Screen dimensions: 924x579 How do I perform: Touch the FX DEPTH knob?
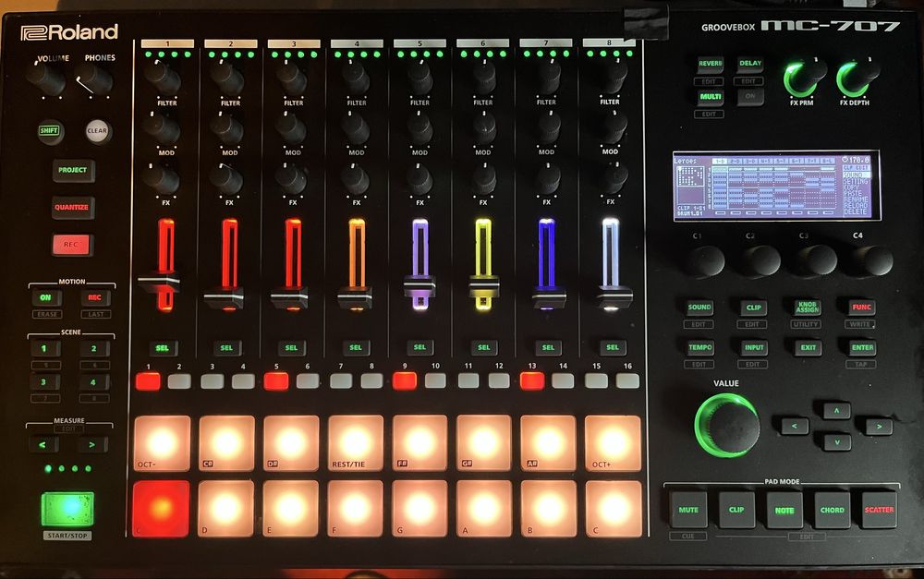pyautogui.click(x=857, y=78)
